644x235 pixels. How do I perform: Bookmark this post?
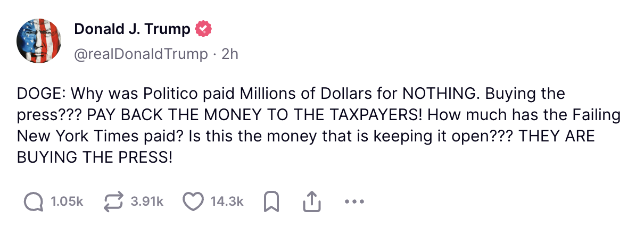pos(271,202)
